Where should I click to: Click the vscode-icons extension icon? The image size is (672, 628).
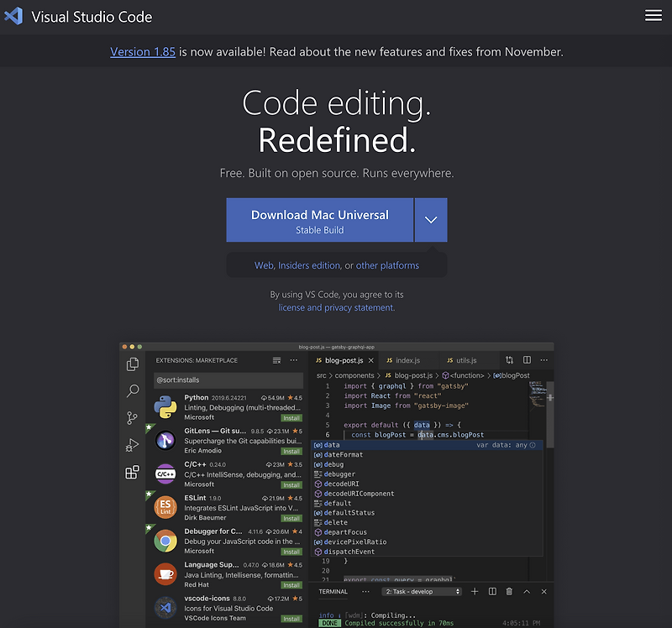click(165, 608)
